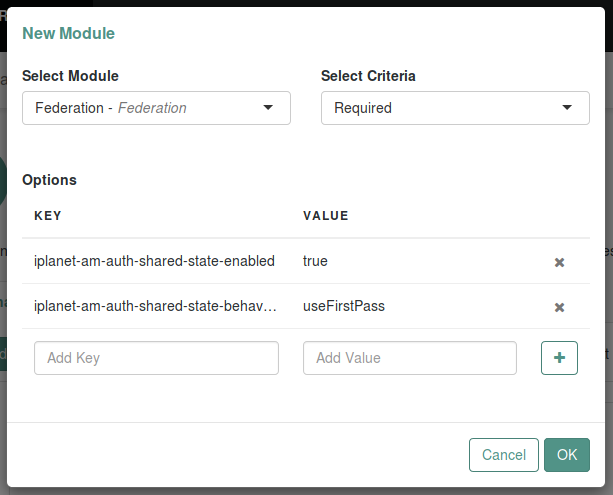
Task: Open the Select Module dropdown
Action: tap(156, 108)
